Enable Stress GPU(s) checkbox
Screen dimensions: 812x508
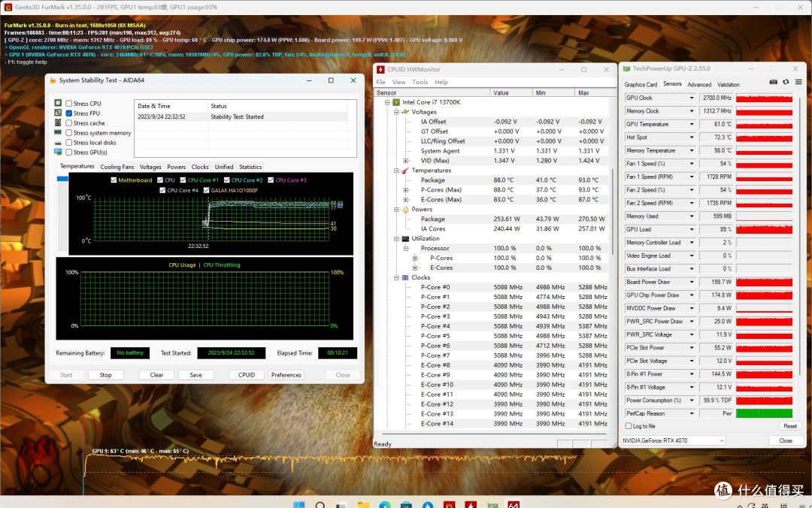pos(69,153)
